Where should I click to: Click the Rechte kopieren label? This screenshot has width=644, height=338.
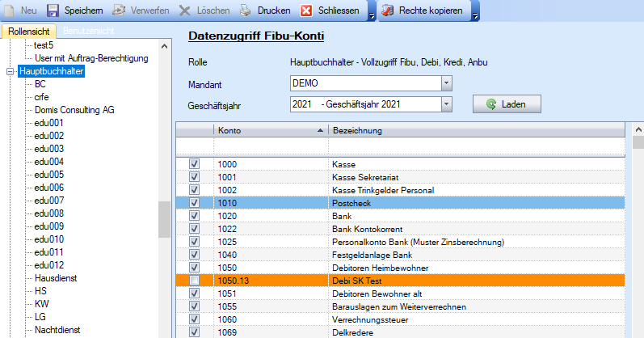pyautogui.click(x=431, y=11)
